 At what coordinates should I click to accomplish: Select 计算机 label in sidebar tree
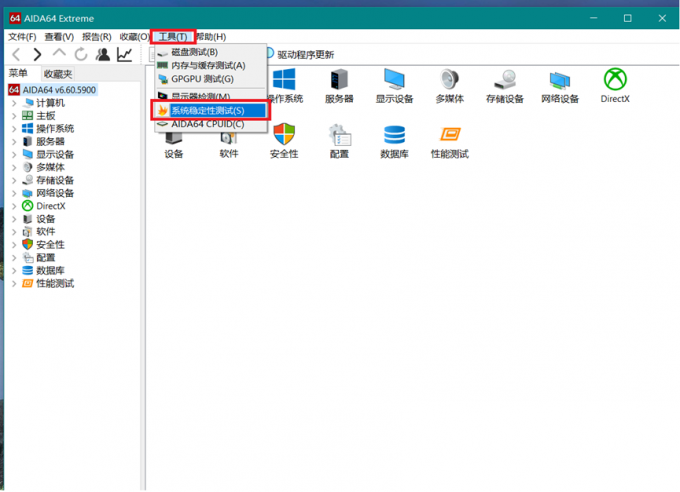[x=50, y=103]
